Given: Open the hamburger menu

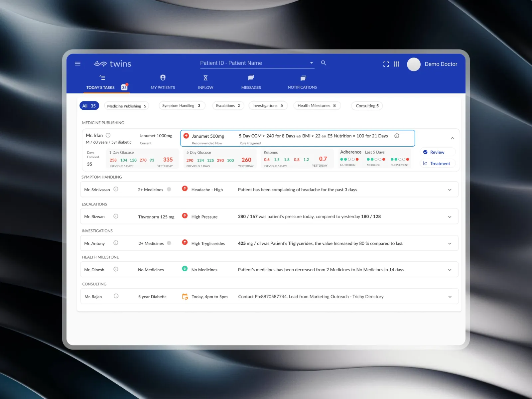Looking at the screenshot, I should (x=77, y=64).
